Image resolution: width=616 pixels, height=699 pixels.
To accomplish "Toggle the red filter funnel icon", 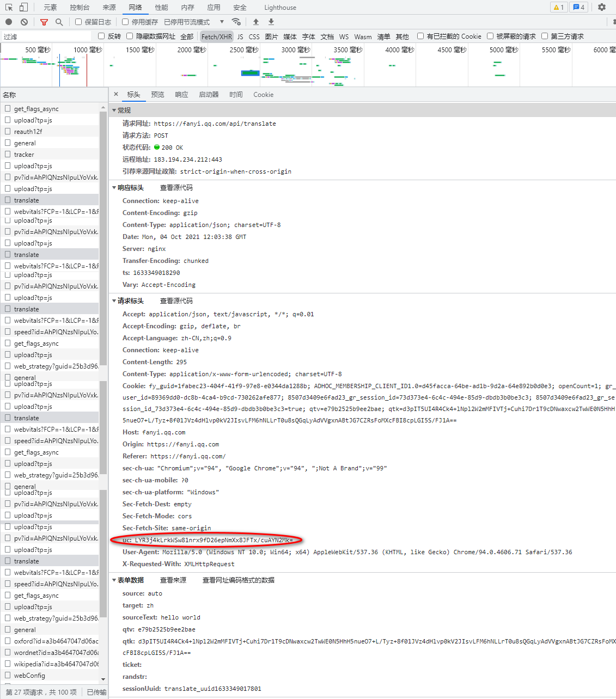I will pyautogui.click(x=44, y=22).
